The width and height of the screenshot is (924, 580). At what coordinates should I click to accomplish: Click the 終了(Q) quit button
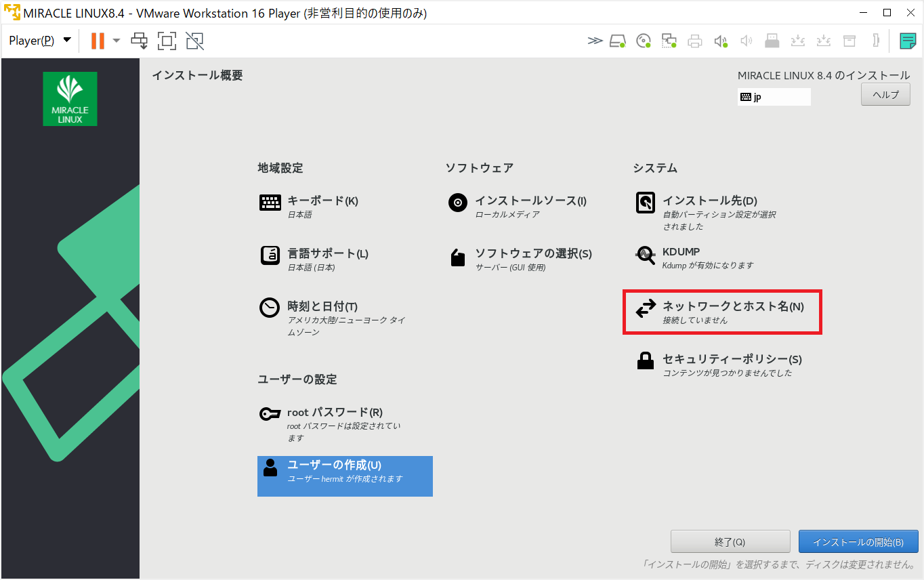730,542
